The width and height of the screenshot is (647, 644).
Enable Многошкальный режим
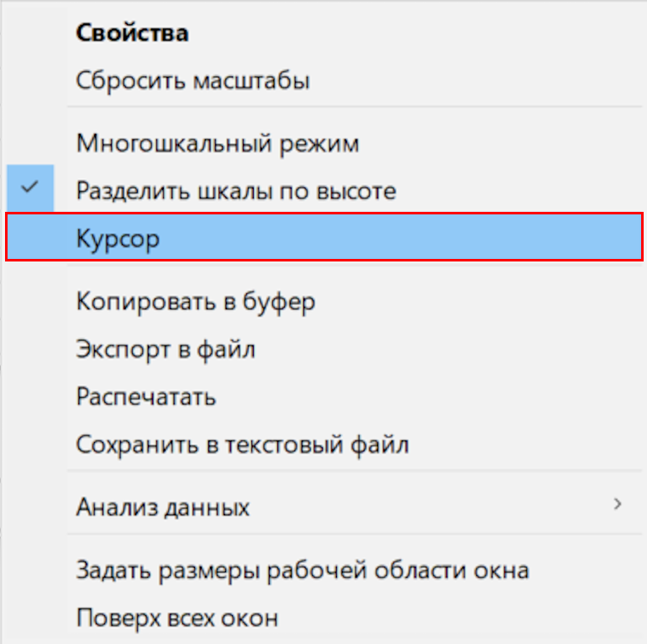pyautogui.click(x=218, y=144)
